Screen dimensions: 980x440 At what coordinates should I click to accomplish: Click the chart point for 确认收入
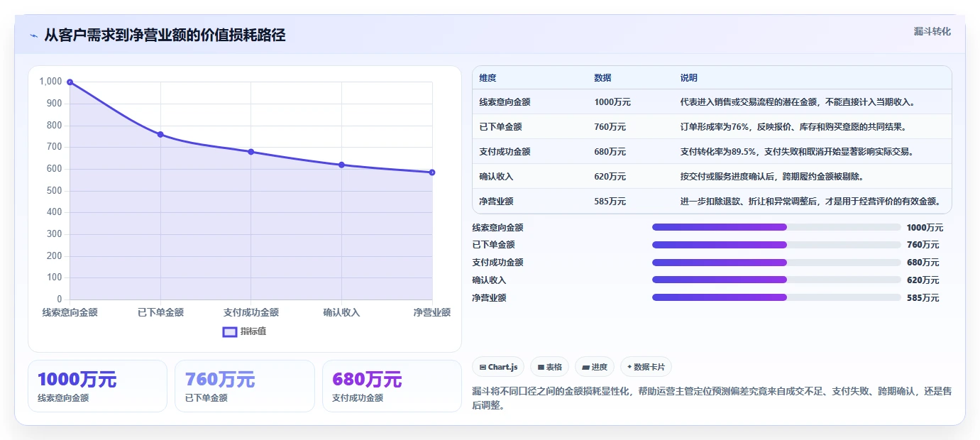(341, 165)
